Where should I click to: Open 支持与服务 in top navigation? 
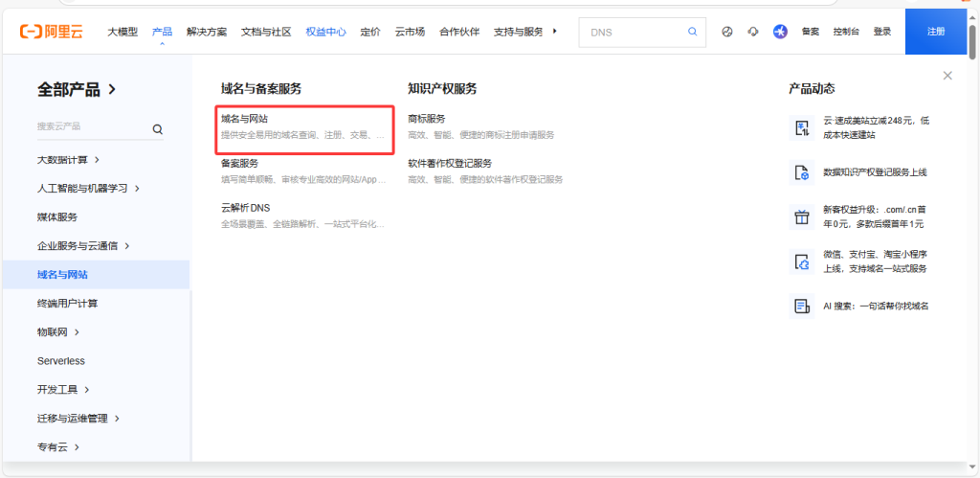tap(518, 32)
